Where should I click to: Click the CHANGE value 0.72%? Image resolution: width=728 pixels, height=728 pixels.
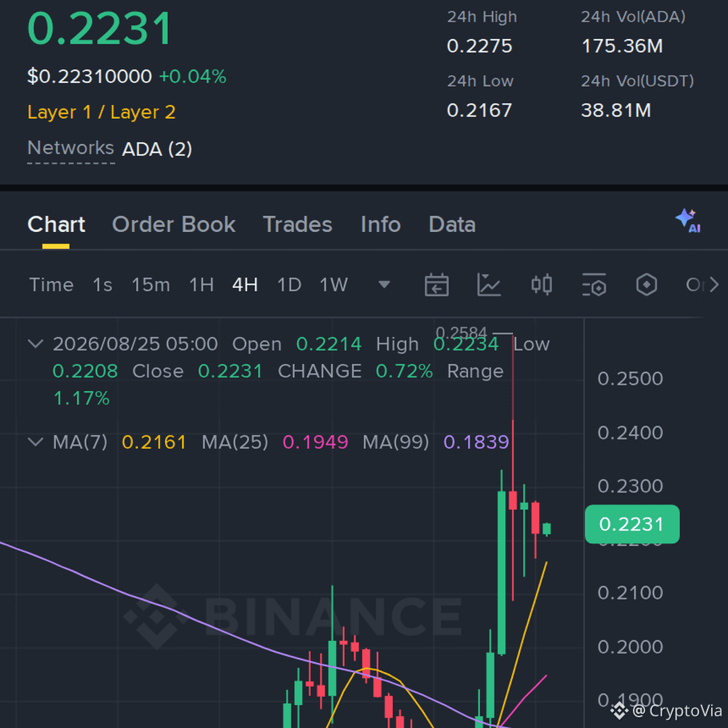[404, 371]
